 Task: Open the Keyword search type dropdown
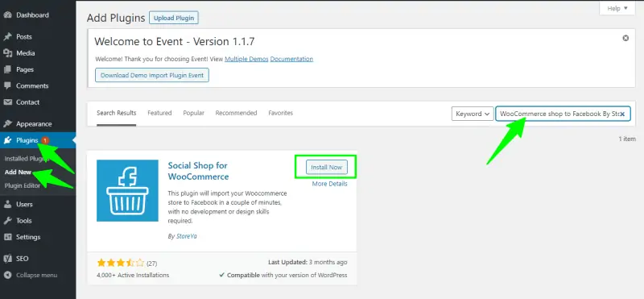(x=473, y=114)
